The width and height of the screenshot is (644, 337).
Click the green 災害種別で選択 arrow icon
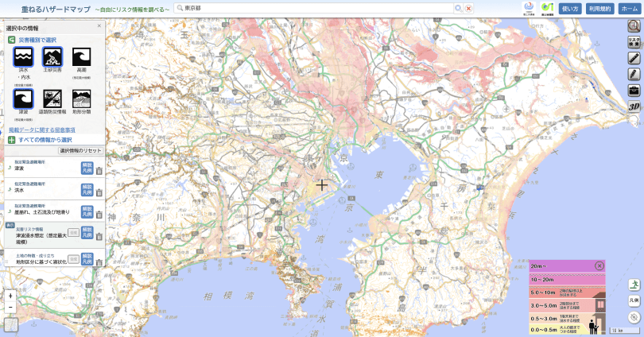(11, 40)
